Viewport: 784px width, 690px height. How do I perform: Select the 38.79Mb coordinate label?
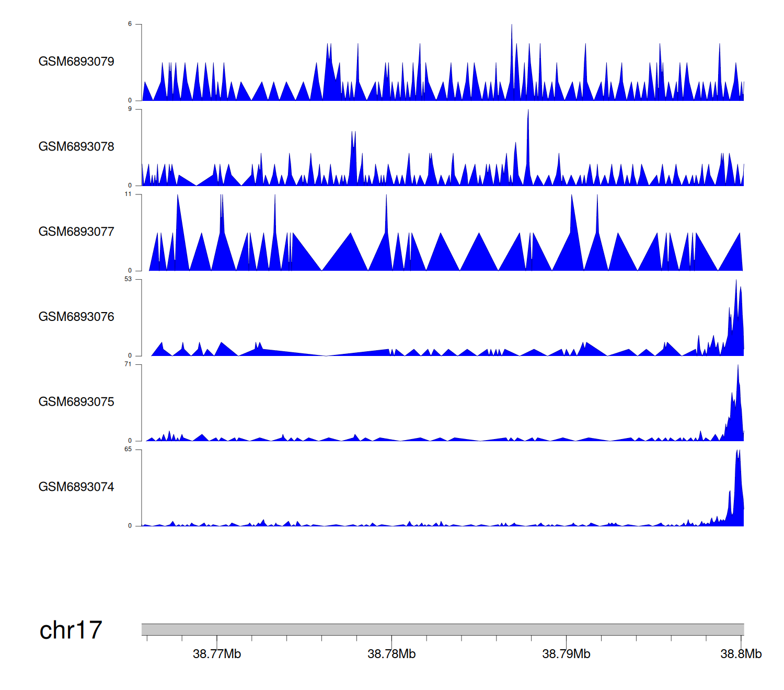point(566,654)
